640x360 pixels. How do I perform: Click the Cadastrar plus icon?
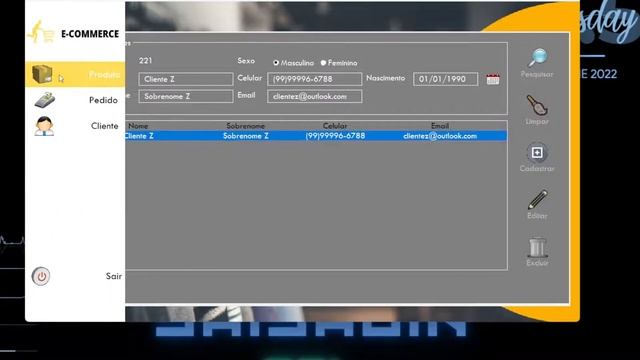click(537, 153)
